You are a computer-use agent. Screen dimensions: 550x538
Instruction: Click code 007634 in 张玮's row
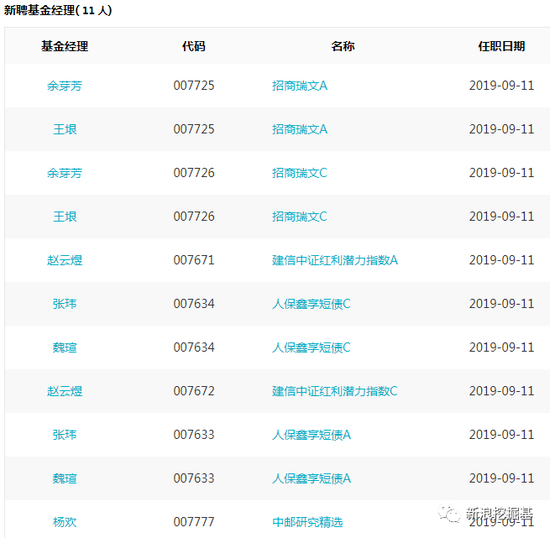coord(194,304)
